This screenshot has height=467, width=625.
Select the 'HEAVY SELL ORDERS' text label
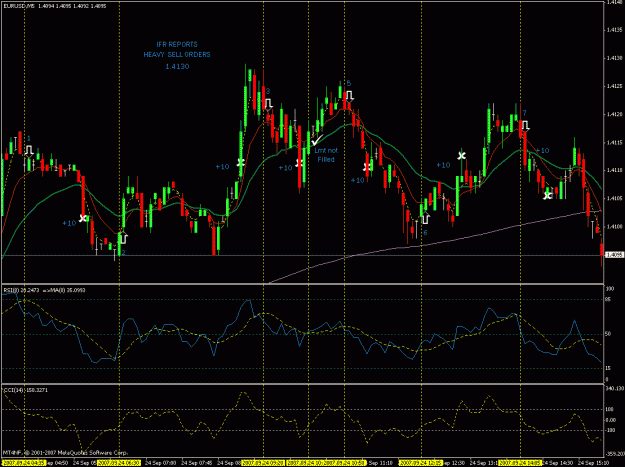tap(177, 55)
